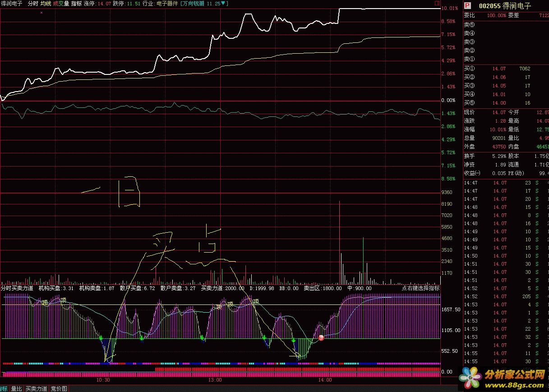Screen dimensions: 549x392
Task: Click the 卖⑤ ask row label
Action: click(470, 24)
